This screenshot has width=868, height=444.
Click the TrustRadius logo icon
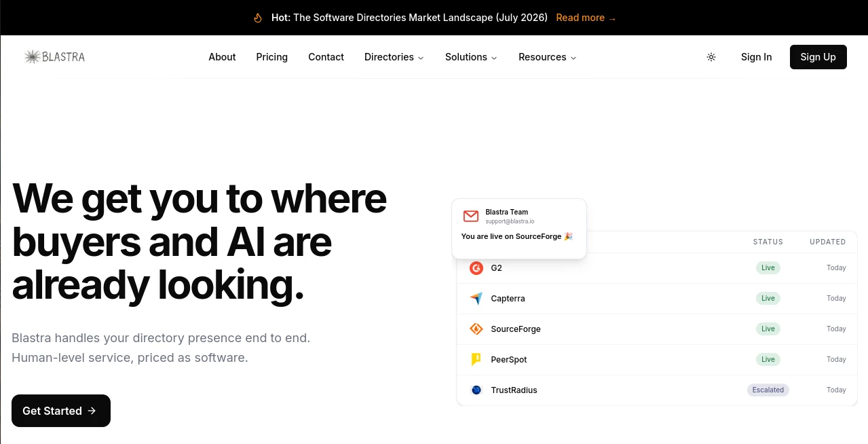[476, 390]
